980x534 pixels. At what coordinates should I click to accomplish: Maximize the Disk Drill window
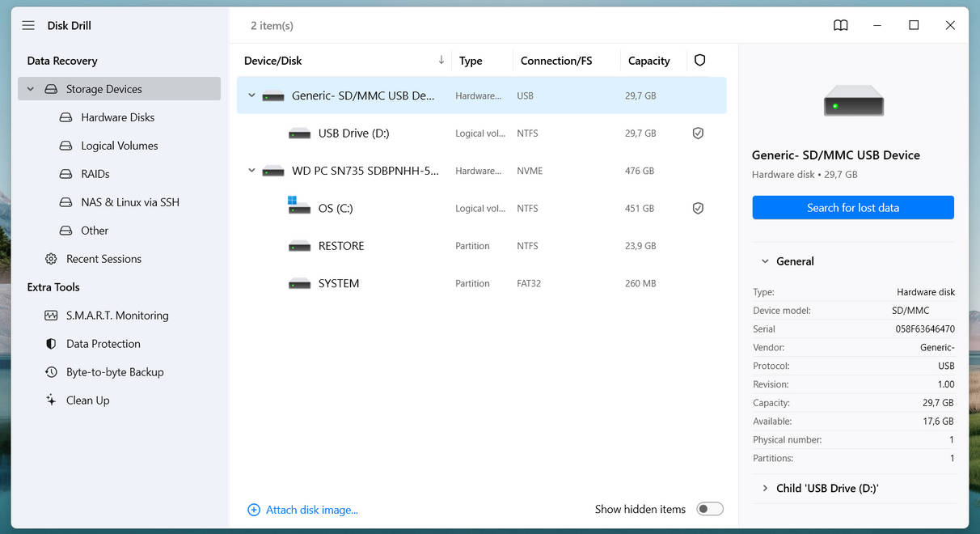914,25
